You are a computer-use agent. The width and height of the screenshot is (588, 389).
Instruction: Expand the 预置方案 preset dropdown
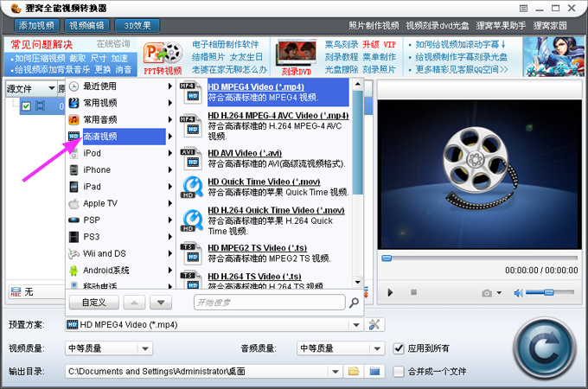coord(356,324)
